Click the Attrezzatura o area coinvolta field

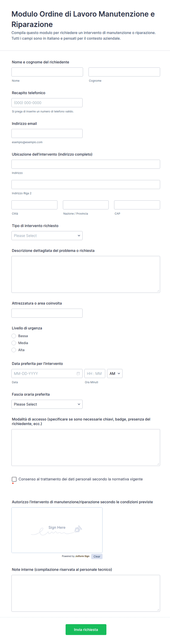47,313
